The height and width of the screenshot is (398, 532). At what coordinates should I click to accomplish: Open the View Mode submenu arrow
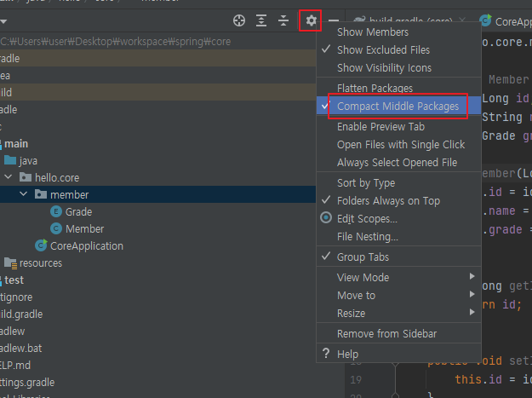tap(472, 276)
